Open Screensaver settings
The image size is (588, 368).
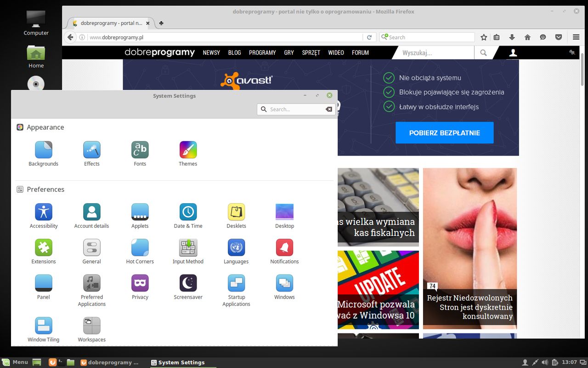[188, 287]
